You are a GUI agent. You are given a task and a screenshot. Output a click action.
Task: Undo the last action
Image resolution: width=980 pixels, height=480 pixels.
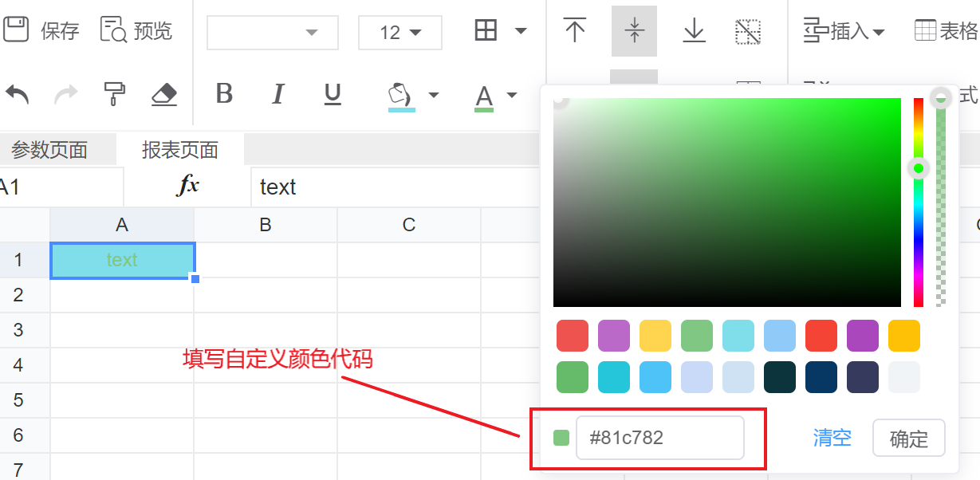point(18,95)
